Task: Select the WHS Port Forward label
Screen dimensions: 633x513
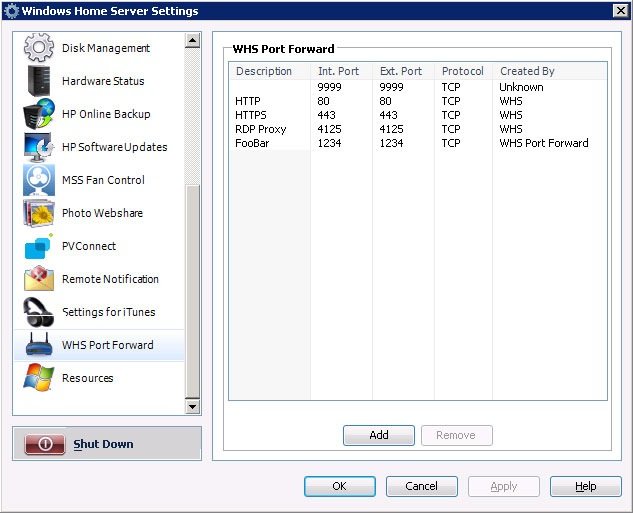Action: coord(107,345)
